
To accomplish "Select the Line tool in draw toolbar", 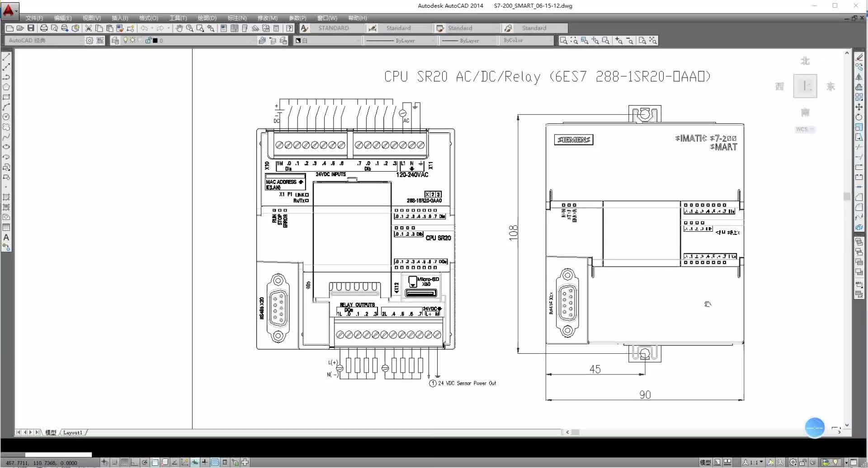I will tap(6, 57).
